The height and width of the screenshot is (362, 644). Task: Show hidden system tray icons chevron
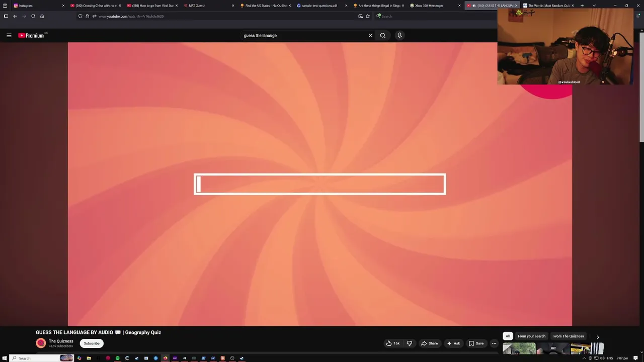584,358
